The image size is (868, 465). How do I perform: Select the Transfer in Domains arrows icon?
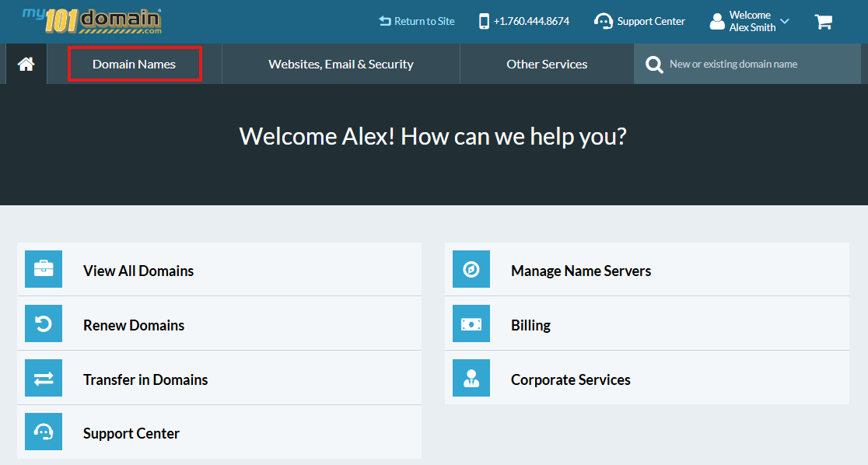pos(43,377)
